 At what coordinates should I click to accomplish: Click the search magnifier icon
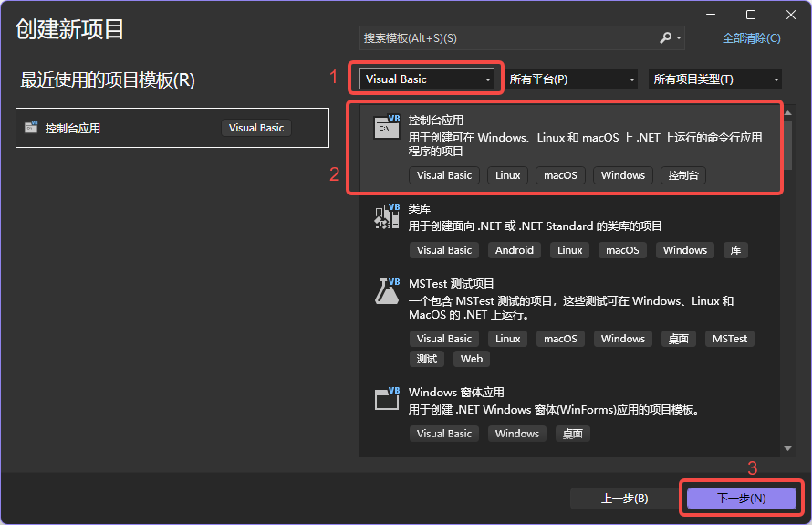(666, 38)
